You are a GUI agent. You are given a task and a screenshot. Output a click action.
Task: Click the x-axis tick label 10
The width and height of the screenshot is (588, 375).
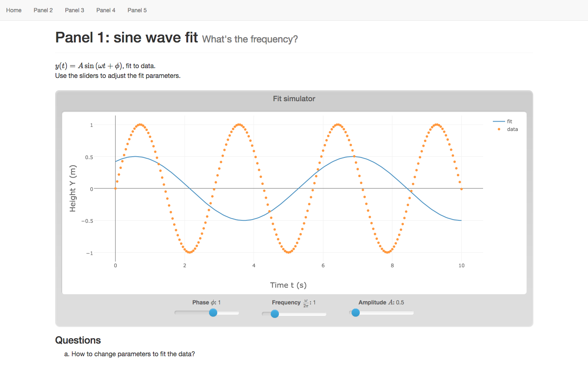[x=461, y=266]
